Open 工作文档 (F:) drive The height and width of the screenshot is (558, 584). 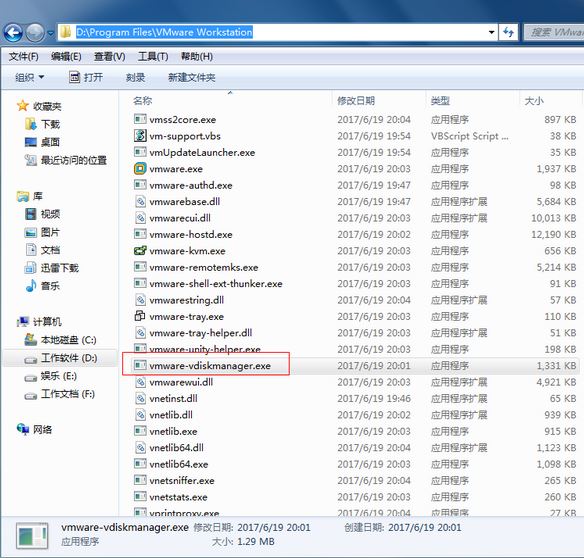pyautogui.click(x=60, y=394)
